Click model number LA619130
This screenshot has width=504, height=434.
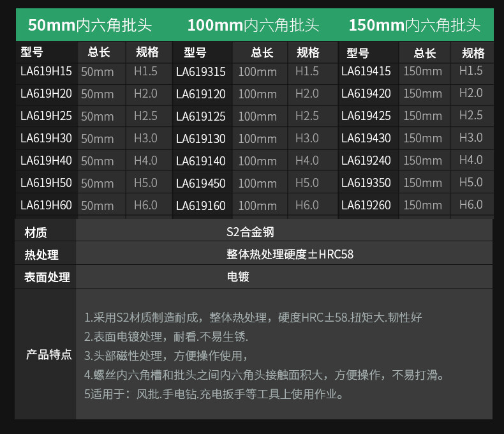201,138
